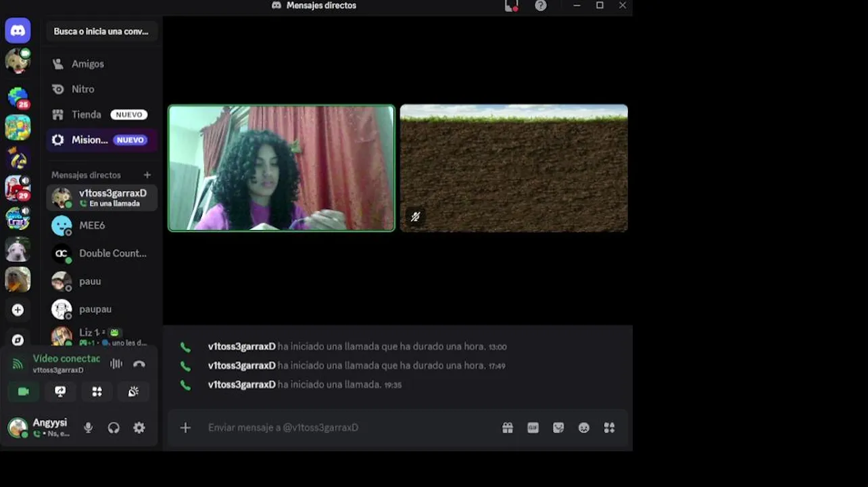This screenshot has width=868, height=487.
Task: Mute the microphone
Action: click(88, 427)
